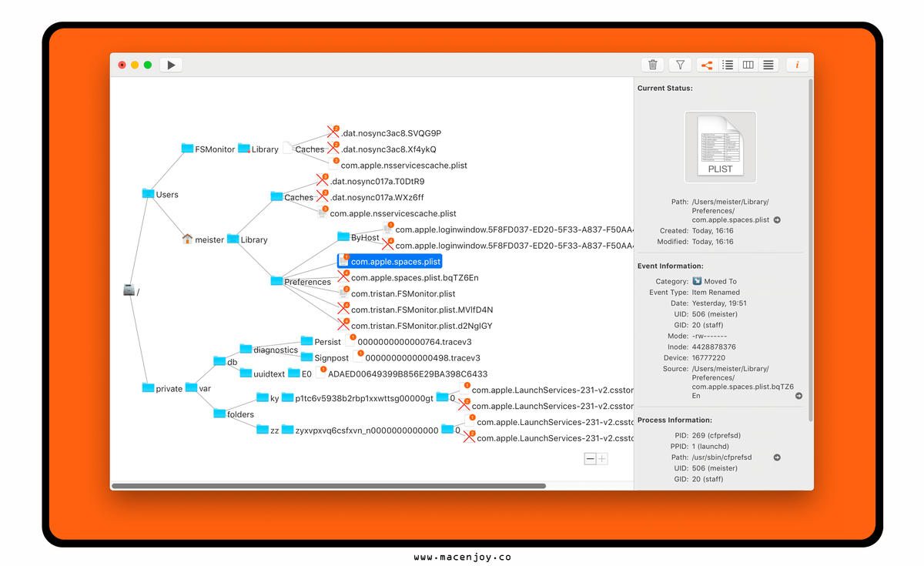Select the 0000000000000764.tracev3 file
Screen dimensions: 924x566
[x=408, y=342]
